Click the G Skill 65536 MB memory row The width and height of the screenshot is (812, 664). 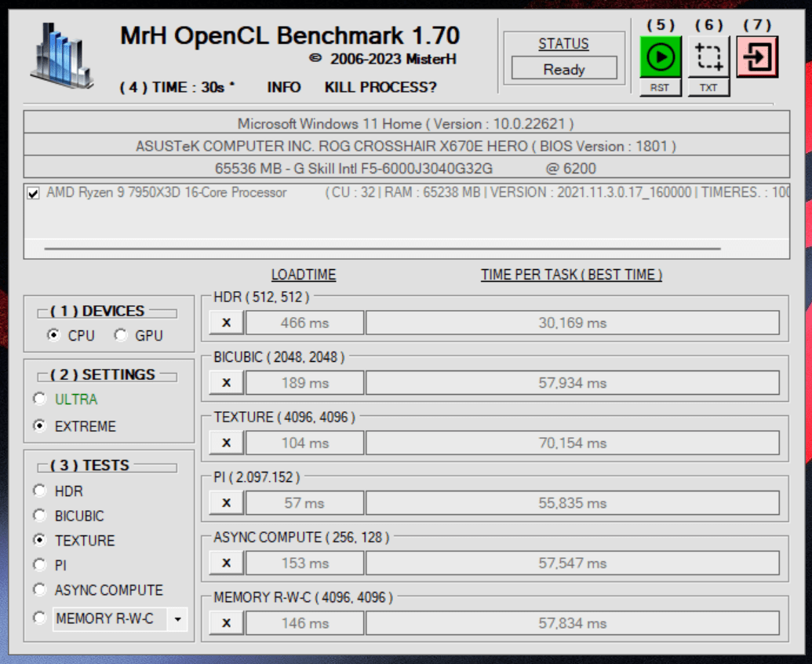[x=406, y=168]
